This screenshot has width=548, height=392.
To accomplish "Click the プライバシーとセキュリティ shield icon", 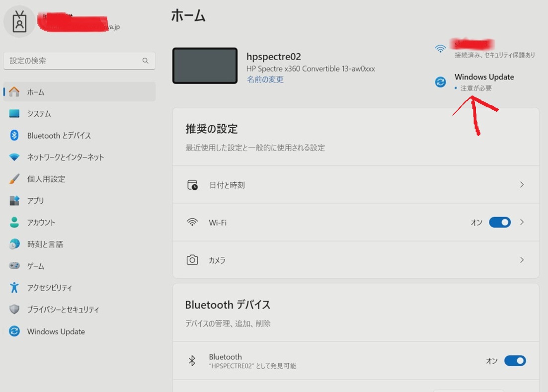I will (x=14, y=309).
